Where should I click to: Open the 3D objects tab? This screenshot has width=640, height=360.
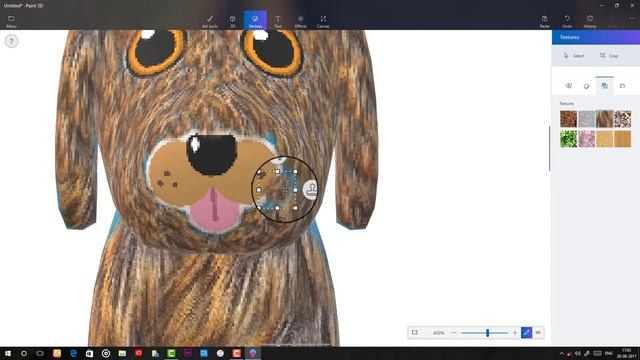pos(232,21)
